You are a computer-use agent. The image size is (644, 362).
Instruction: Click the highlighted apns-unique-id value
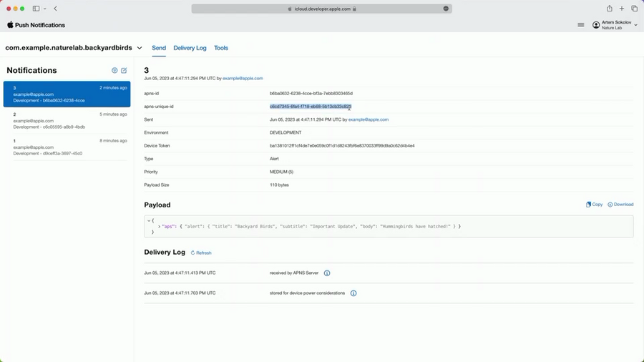(x=311, y=107)
